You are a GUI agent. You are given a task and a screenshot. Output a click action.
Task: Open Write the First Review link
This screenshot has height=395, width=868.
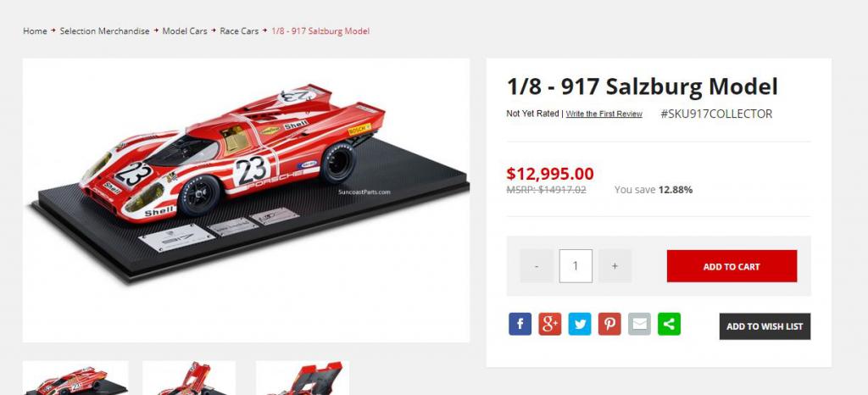click(604, 114)
